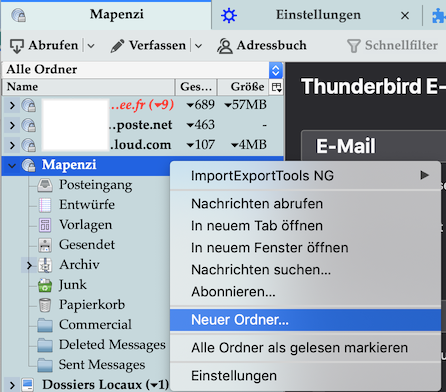This screenshot has width=446, height=392.
Task: Click the Verfassen compose button
Action: click(x=149, y=45)
